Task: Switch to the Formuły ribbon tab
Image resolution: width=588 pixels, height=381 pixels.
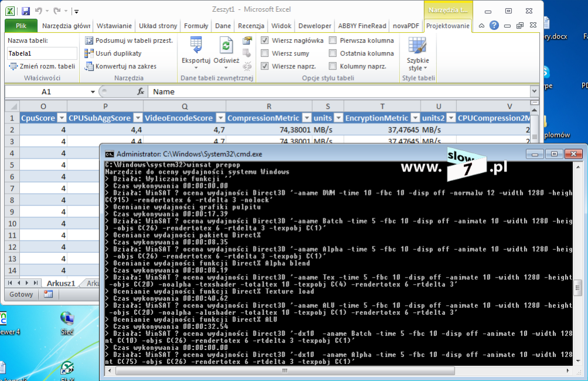Action: pyautogui.click(x=196, y=26)
